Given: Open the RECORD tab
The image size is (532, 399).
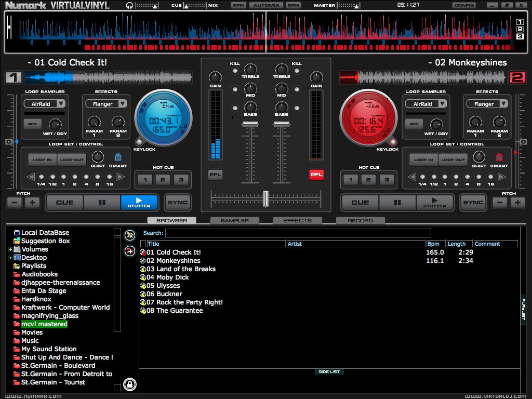Looking at the screenshot, I should click(x=360, y=220).
